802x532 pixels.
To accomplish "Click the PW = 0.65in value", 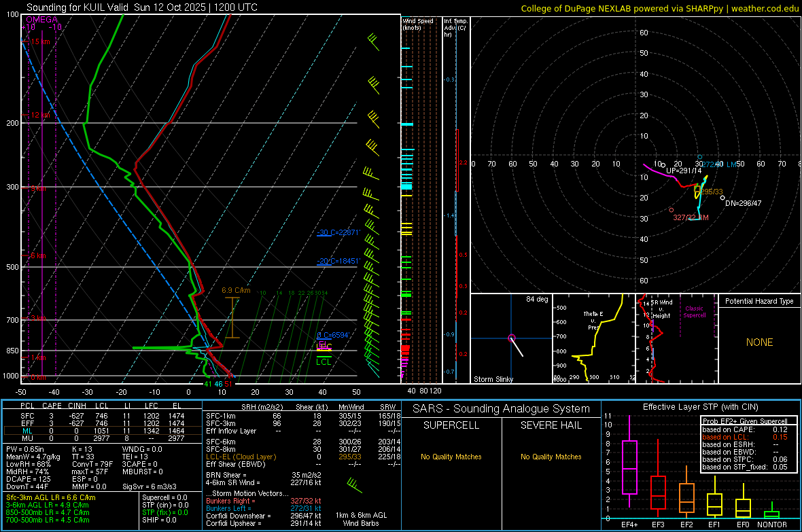I will 25,449.
